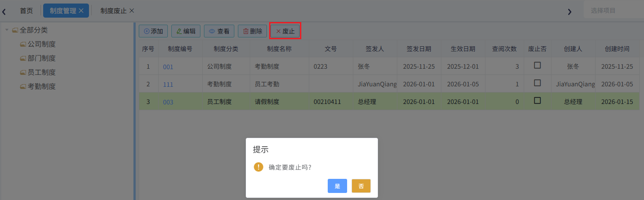This screenshot has width=644, height=200.
Task: Click the 添加 (add) toolbar button
Action: point(153,31)
